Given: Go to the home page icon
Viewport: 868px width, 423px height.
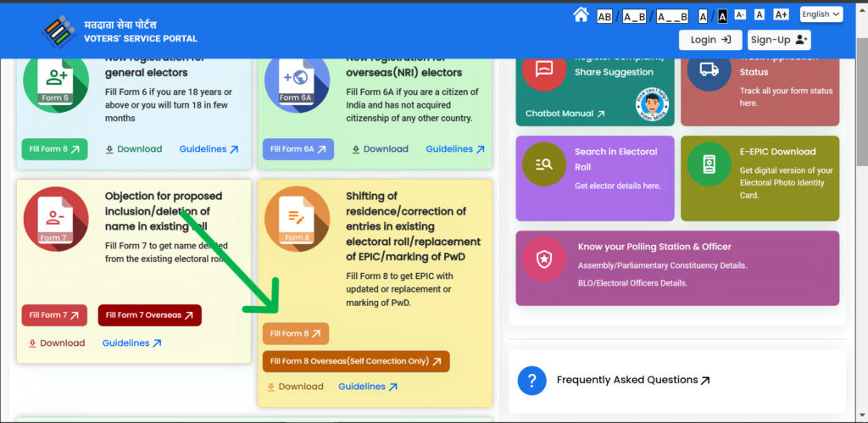Looking at the screenshot, I should [x=581, y=15].
